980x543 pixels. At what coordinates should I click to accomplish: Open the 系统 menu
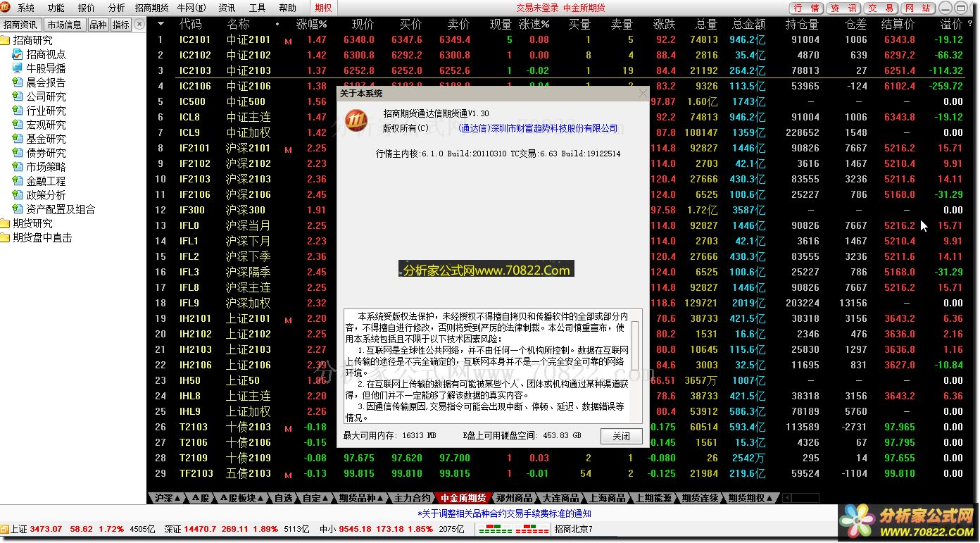[x=26, y=8]
